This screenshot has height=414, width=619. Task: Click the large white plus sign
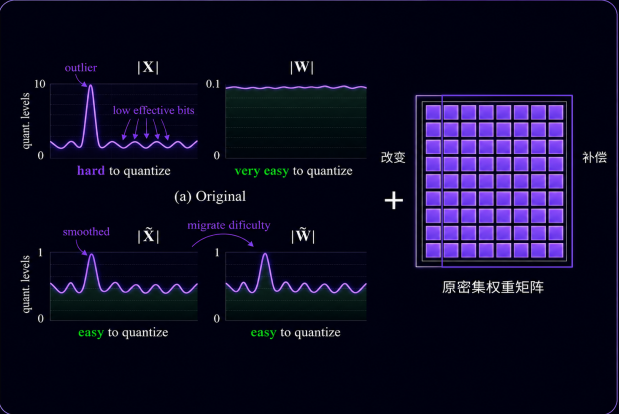(394, 200)
